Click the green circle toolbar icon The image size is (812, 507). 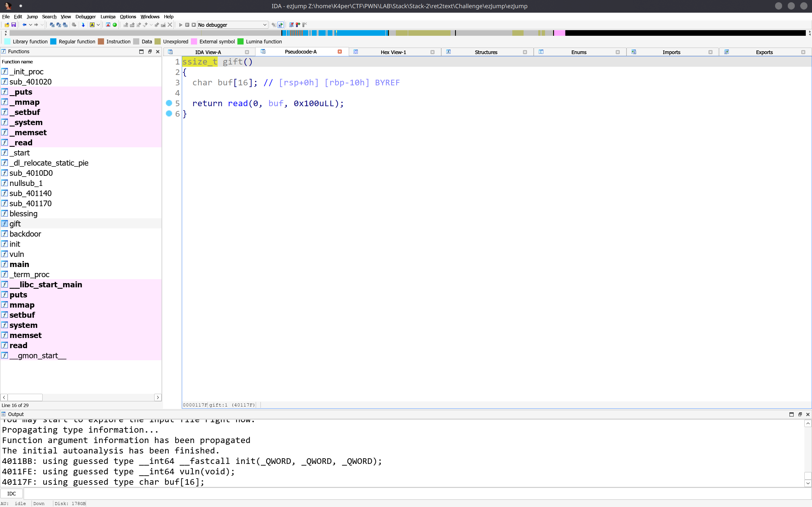point(115,25)
